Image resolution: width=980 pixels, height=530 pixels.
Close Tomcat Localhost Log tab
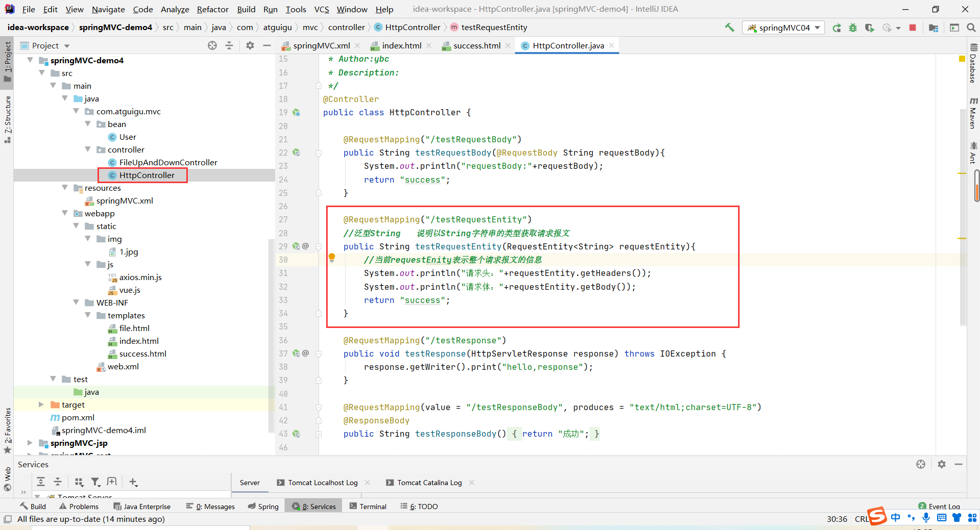click(367, 483)
